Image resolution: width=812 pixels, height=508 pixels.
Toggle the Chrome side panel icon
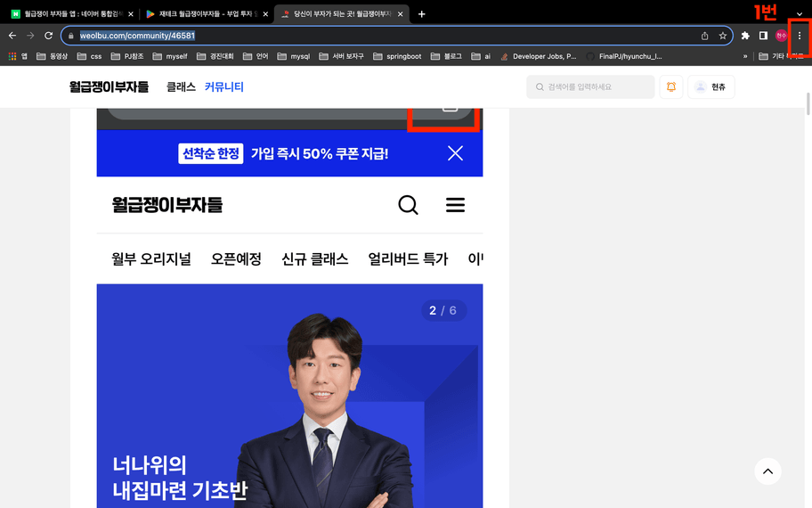click(x=763, y=36)
